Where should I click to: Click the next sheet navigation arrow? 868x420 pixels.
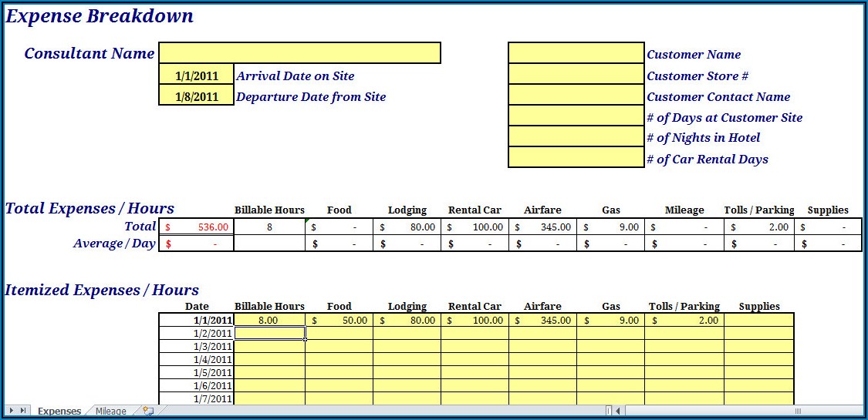(x=12, y=411)
